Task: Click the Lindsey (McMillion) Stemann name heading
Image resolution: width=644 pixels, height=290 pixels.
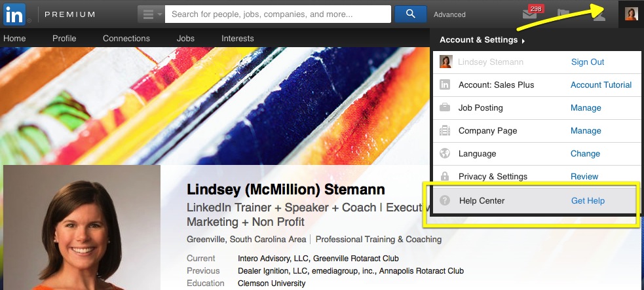Action: [286, 189]
